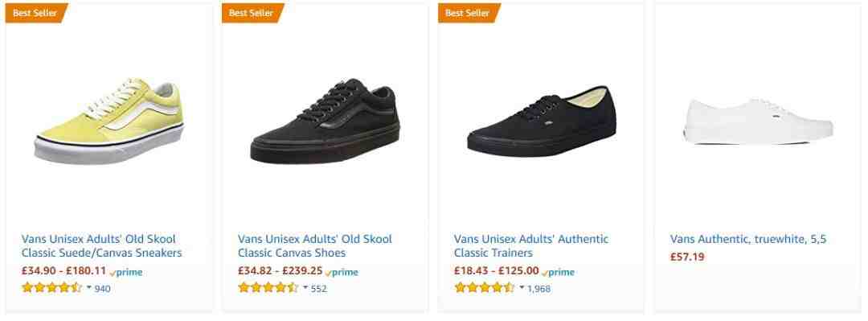
Task: Click the Best Seller badge on black canvas shoe
Action: pyautogui.click(x=252, y=13)
